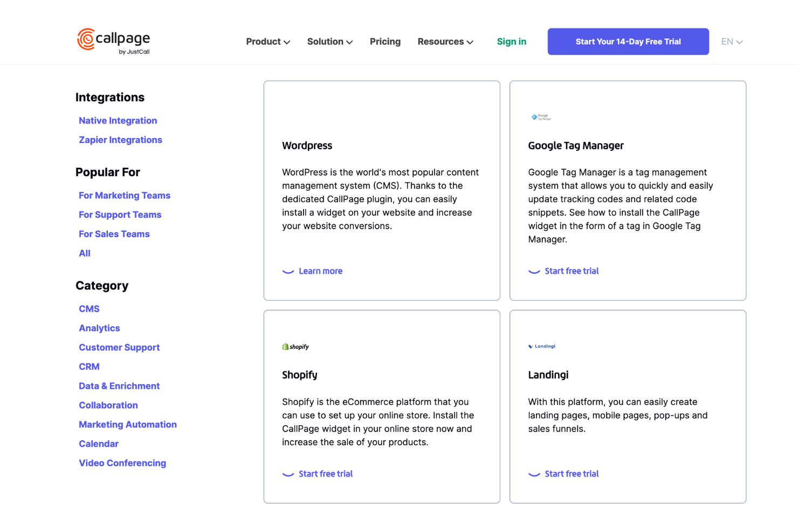798x532 pixels.
Task: Click the Shopify logo icon
Action: (x=295, y=347)
